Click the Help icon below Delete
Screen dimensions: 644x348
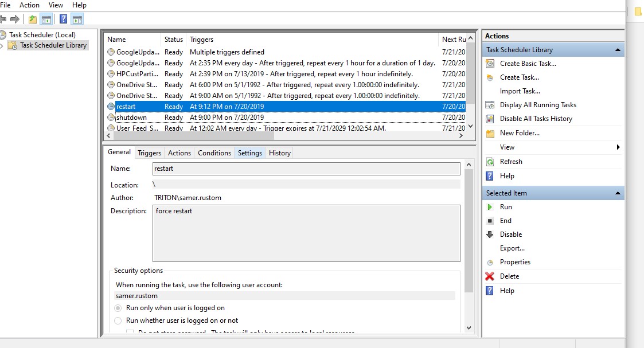click(490, 291)
